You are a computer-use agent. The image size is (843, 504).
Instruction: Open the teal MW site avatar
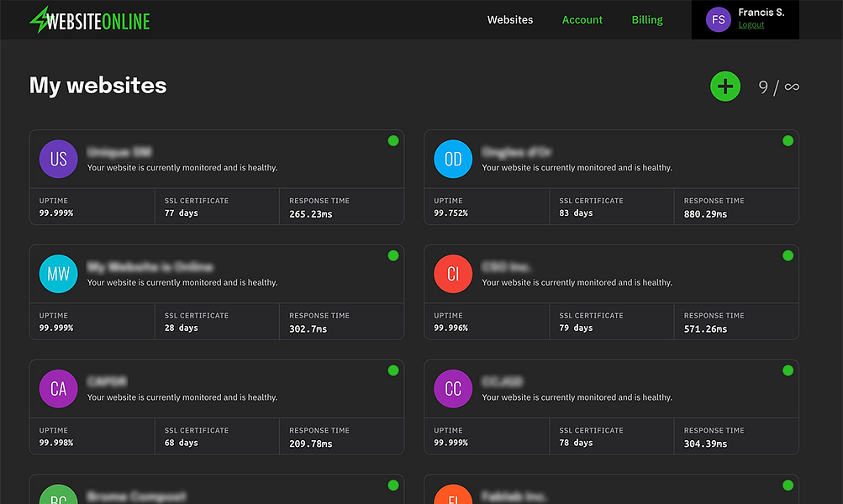(59, 274)
